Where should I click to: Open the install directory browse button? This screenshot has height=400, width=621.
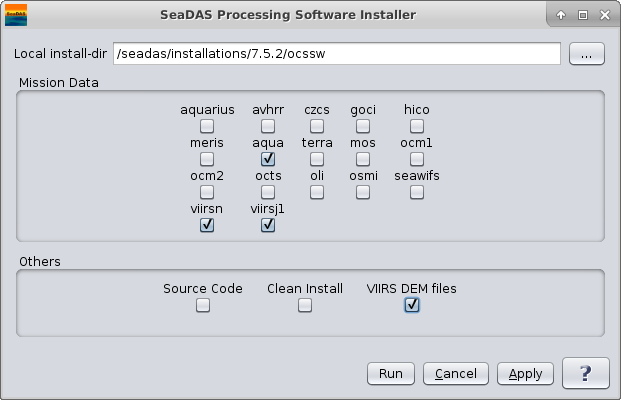pos(586,55)
